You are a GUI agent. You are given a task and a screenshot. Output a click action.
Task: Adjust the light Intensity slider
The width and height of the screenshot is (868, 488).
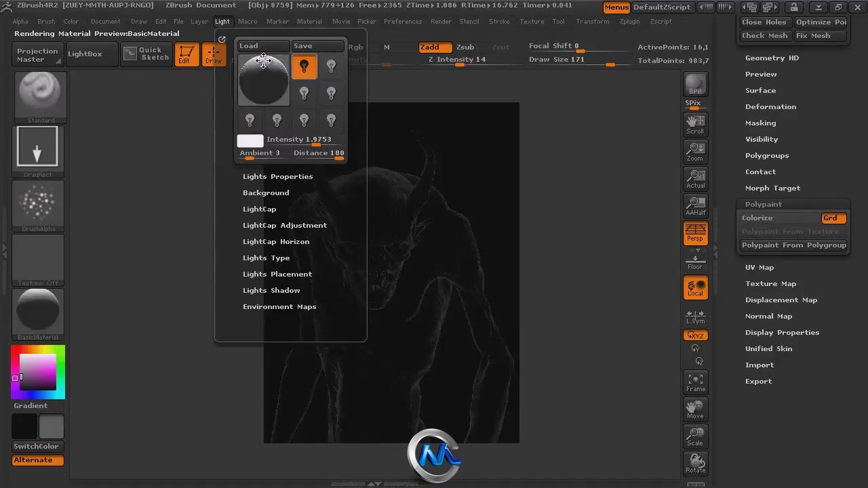coord(305,140)
